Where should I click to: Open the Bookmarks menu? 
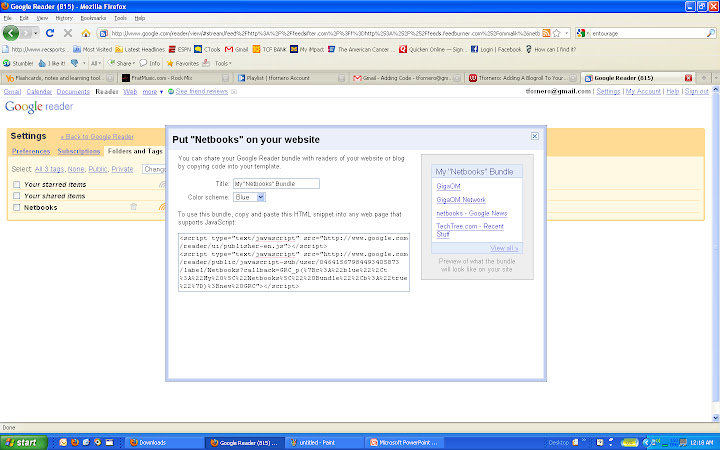click(93, 18)
